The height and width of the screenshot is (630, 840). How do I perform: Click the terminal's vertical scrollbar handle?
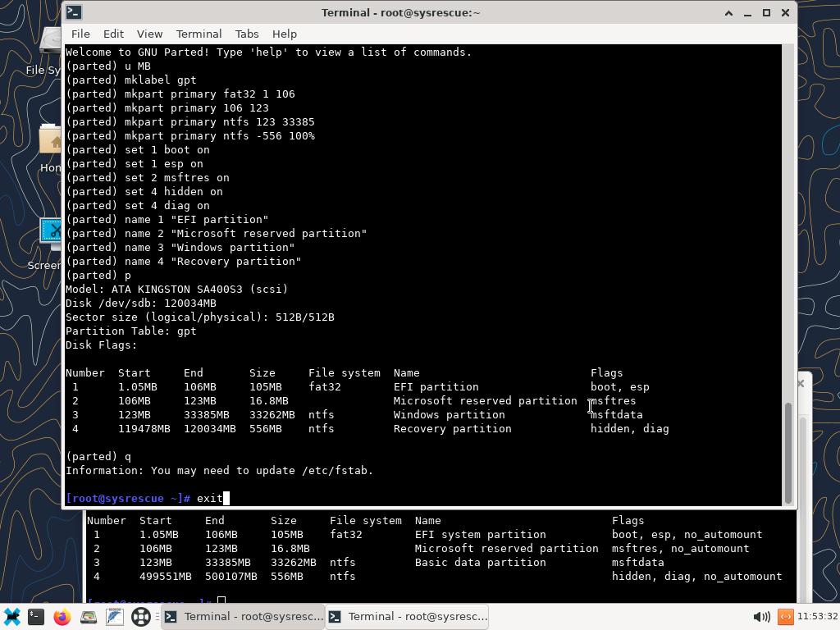tap(788, 451)
